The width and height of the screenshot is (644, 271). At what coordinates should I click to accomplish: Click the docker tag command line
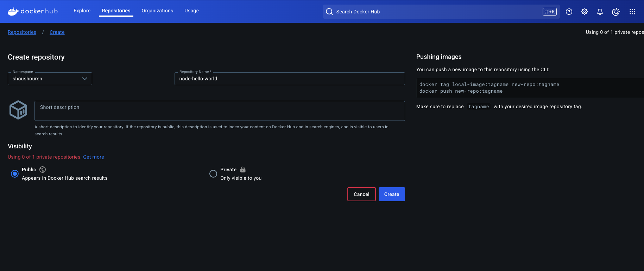pyautogui.click(x=489, y=85)
